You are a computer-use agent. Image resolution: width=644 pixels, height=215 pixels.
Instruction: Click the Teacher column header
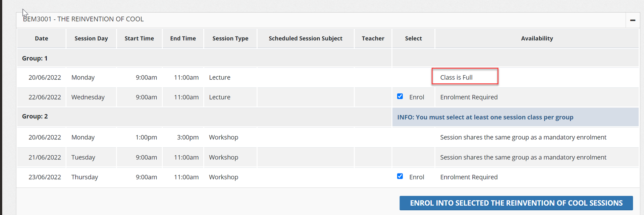(x=373, y=39)
